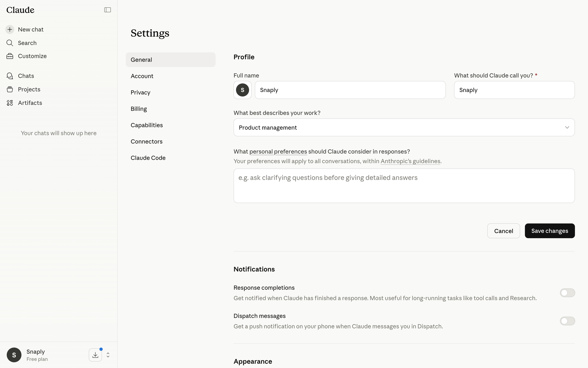Click the 'Free plan' label
Viewport: 588px width, 368px height.
(x=37, y=359)
